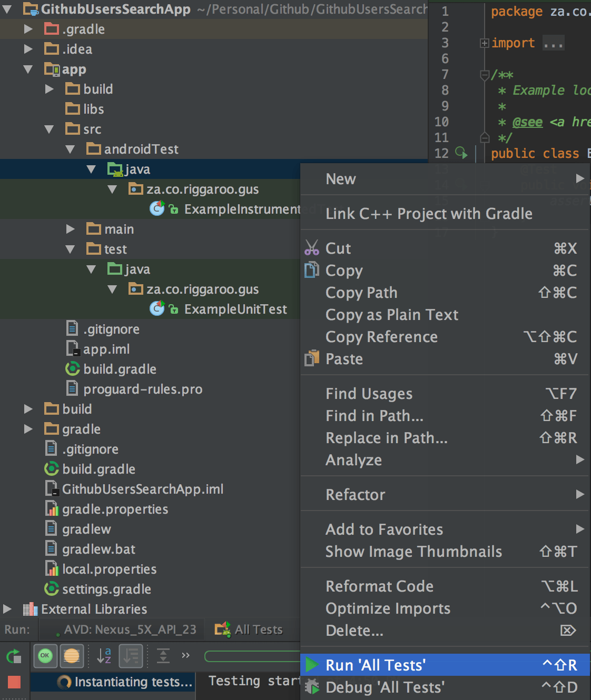Toggle alphabetical sorting of test results
This screenshot has width=591, height=700.
point(103,656)
